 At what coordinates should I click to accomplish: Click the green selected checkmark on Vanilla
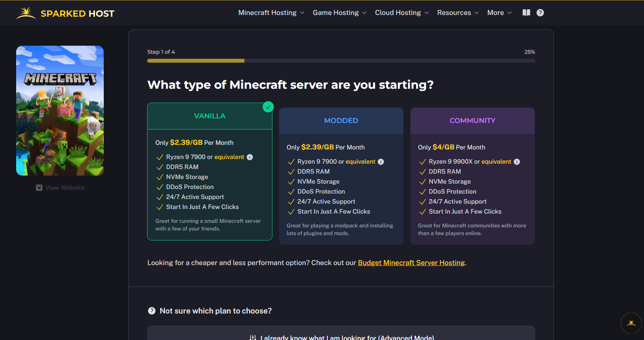coord(268,107)
